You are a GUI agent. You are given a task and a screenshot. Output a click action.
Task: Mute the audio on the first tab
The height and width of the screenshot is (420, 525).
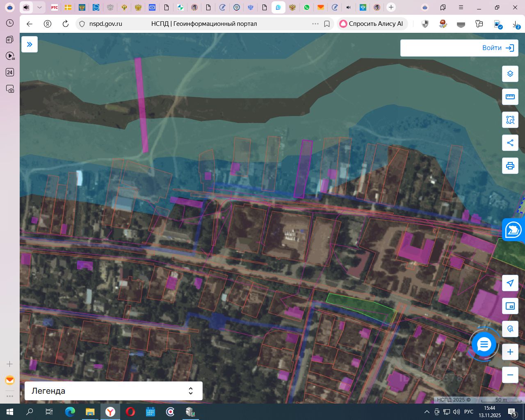[x=26, y=7]
